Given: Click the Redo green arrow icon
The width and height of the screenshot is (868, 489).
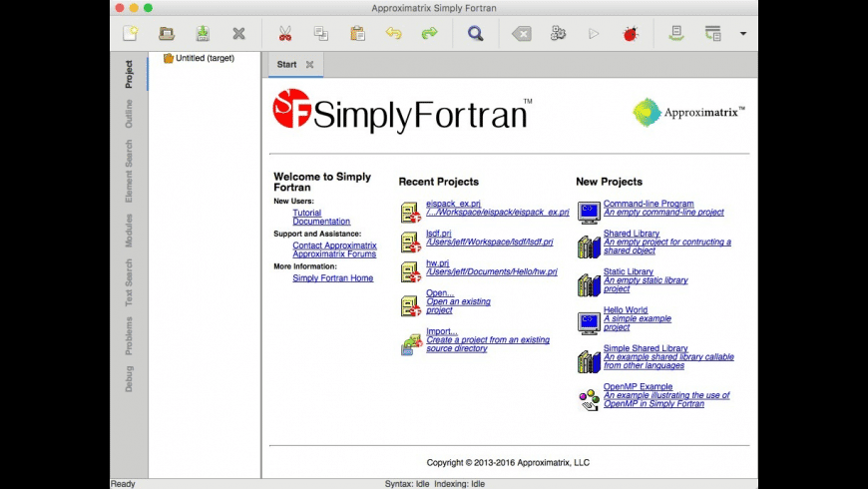Looking at the screenshot, I should 430,33.
